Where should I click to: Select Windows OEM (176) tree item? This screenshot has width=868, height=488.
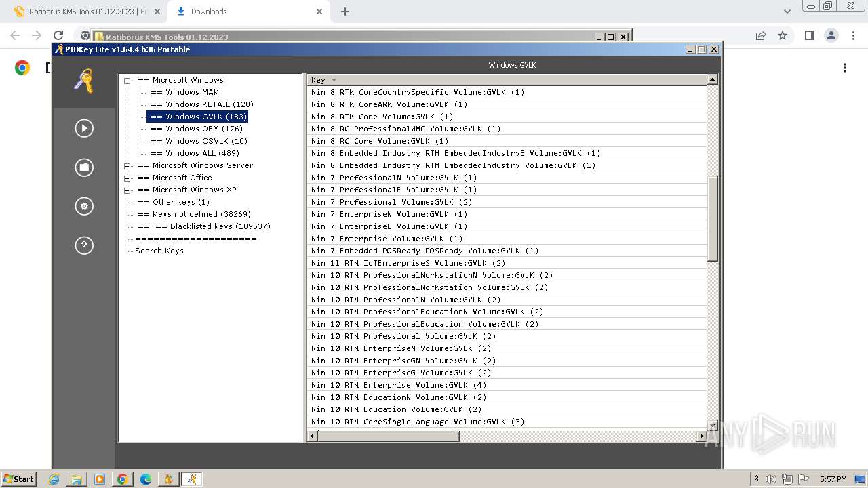(x=197, y=129)
